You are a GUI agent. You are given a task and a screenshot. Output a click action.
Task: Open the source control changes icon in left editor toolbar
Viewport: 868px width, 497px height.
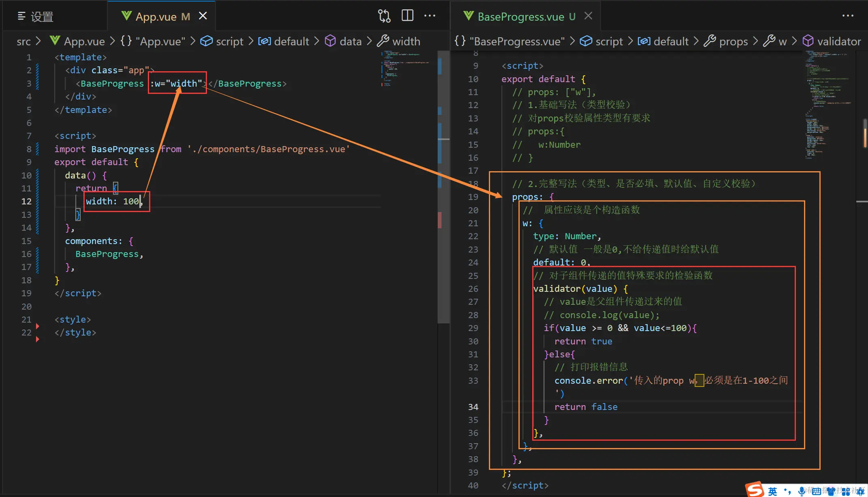point(384,16)
